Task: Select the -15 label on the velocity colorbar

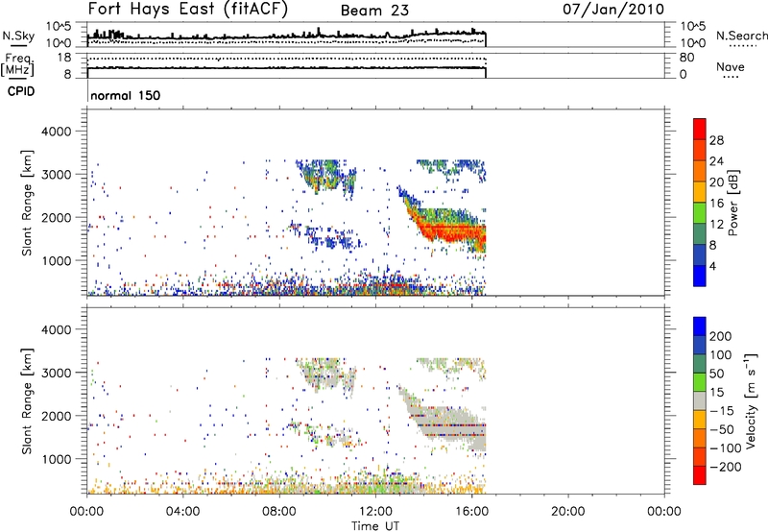Action: (x=721, y=411)
